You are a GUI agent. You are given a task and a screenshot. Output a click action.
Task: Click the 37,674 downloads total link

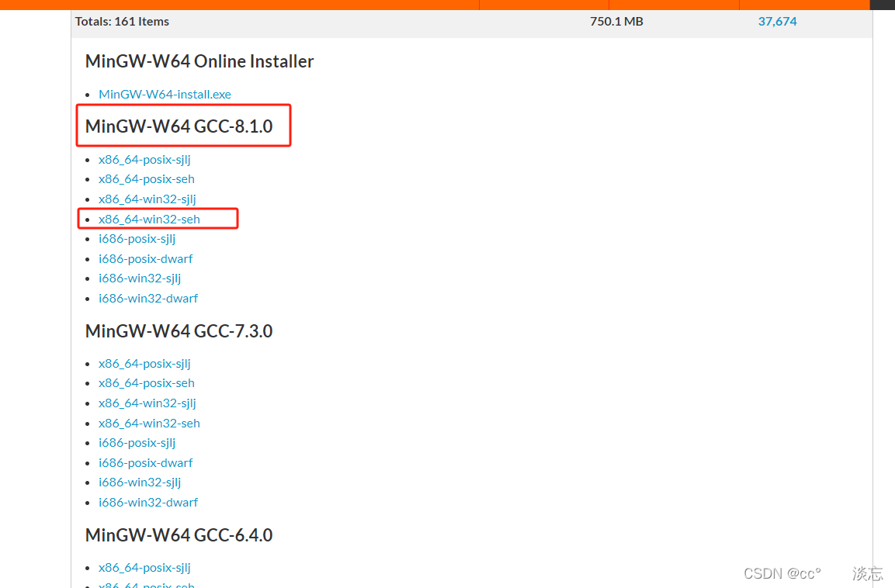[x=778, y=22]
